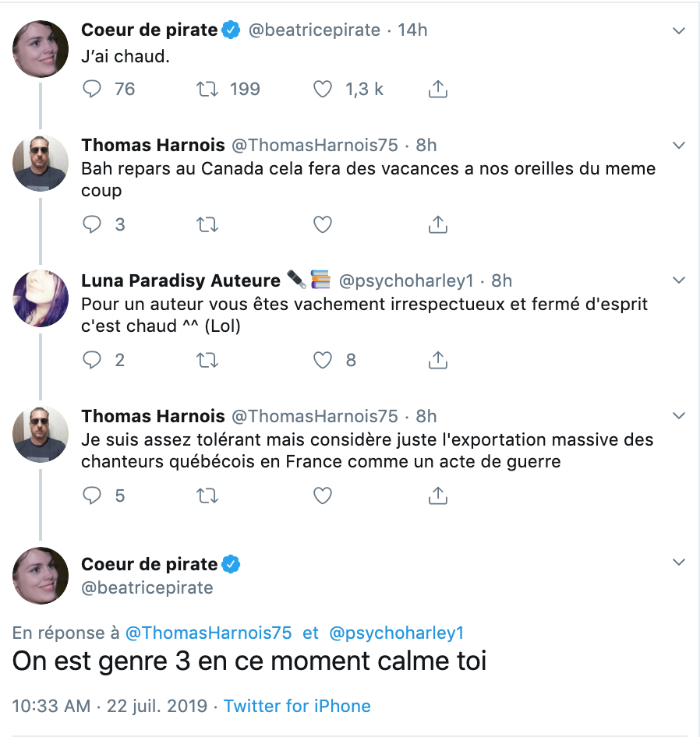700x737 pixels.
Task: Retweet the "J'ai chaud." tweet
Action: 207,90
